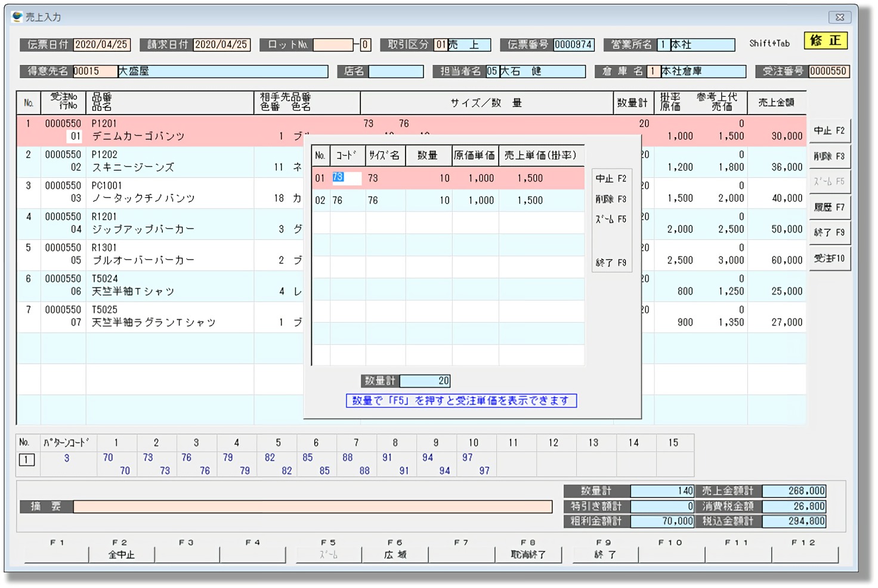Close the 売上入力 window
Image resolution: width=878 pixels, height=588 pixels.
(x=840, y=17)
